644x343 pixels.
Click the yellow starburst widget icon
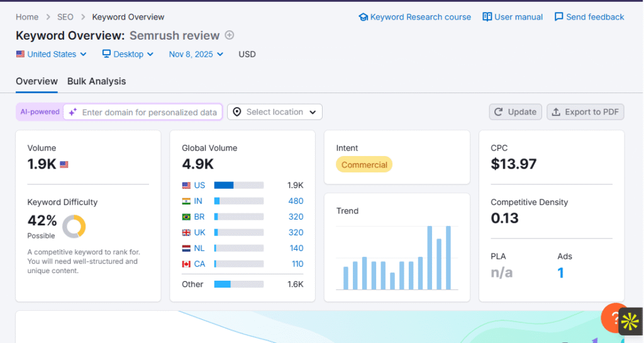pyautogui.click(x=630, y=321)
